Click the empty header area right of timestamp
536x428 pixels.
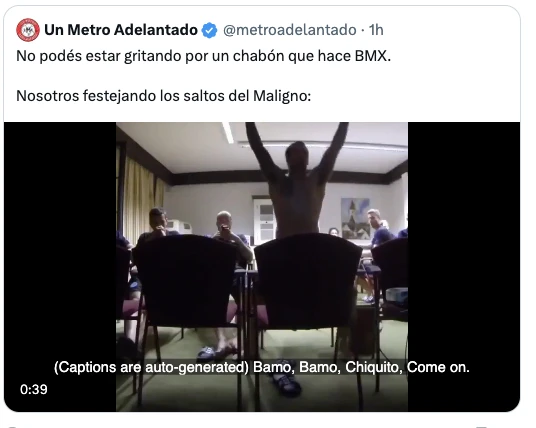click(451, 30)
